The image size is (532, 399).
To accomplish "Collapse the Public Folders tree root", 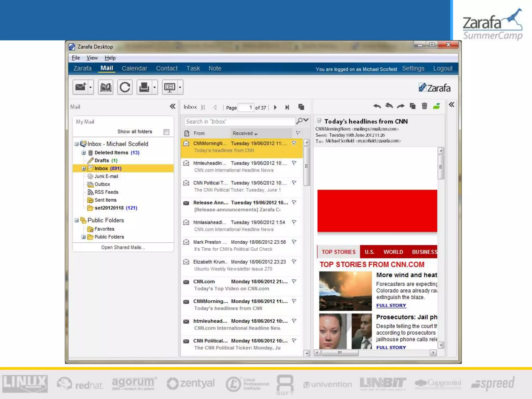I will [x=76, y=220].
